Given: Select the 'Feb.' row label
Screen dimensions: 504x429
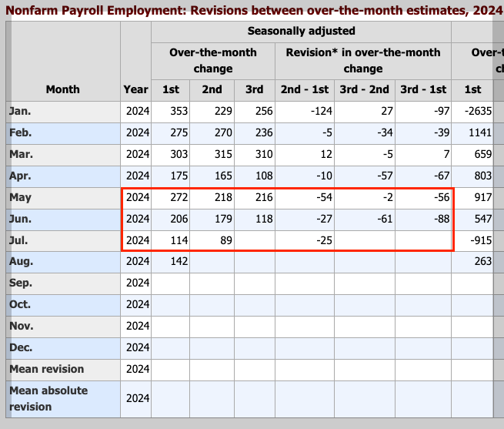Looking at the screenshot, I should coord(20,132).
